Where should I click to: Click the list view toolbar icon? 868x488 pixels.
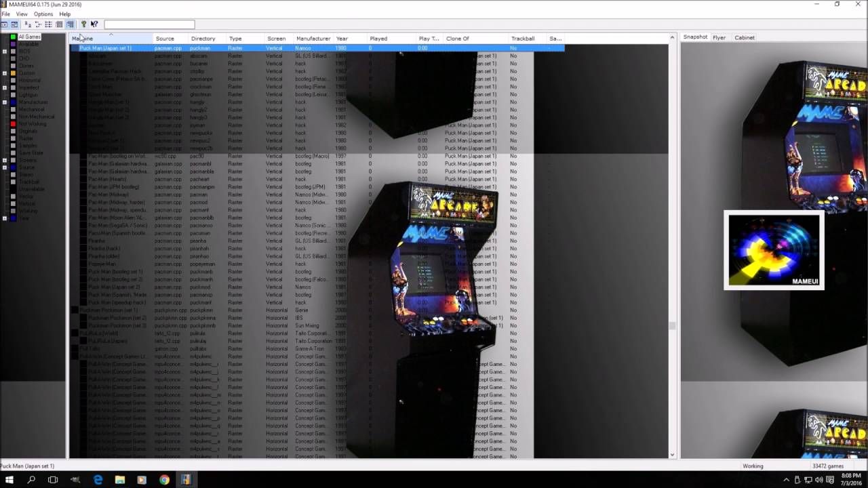pos(48,24)
